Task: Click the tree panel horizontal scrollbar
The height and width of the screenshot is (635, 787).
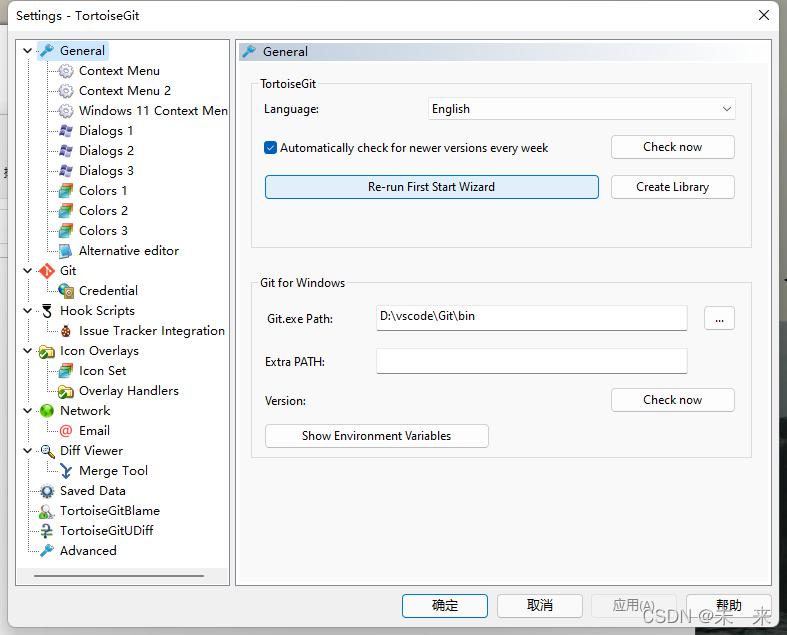Action: (119, 576)
